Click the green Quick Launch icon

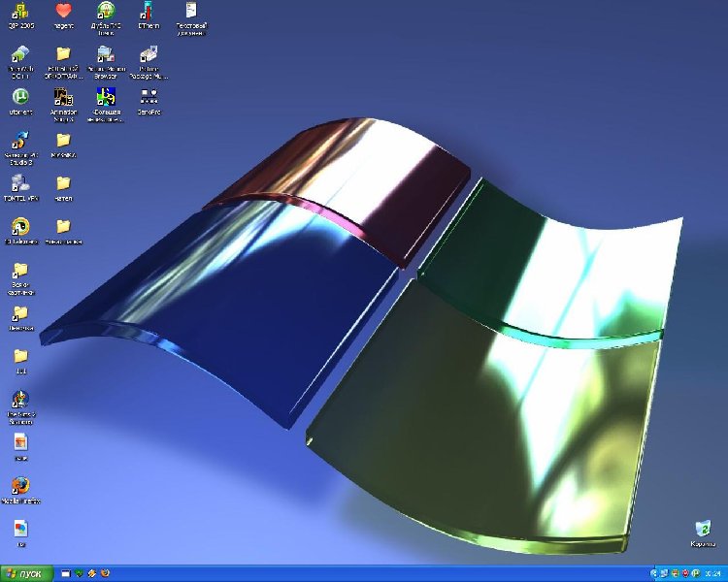tap(79, 573)
